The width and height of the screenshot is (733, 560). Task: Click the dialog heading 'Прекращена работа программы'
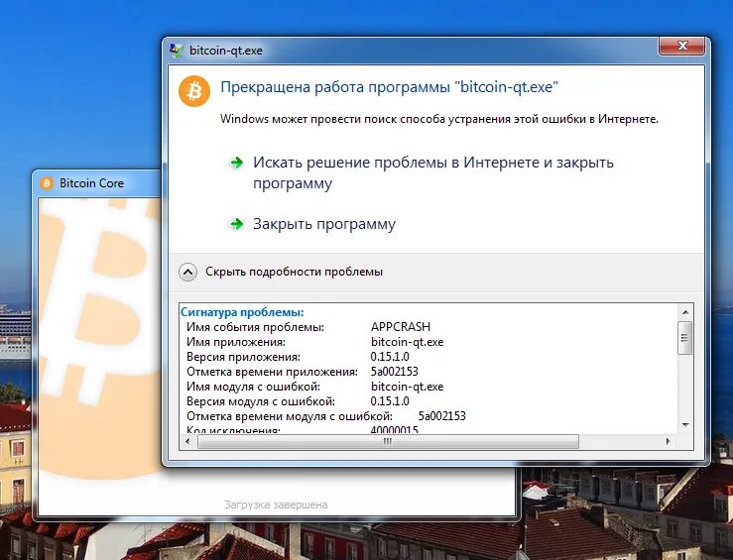(x=389, y=87)
